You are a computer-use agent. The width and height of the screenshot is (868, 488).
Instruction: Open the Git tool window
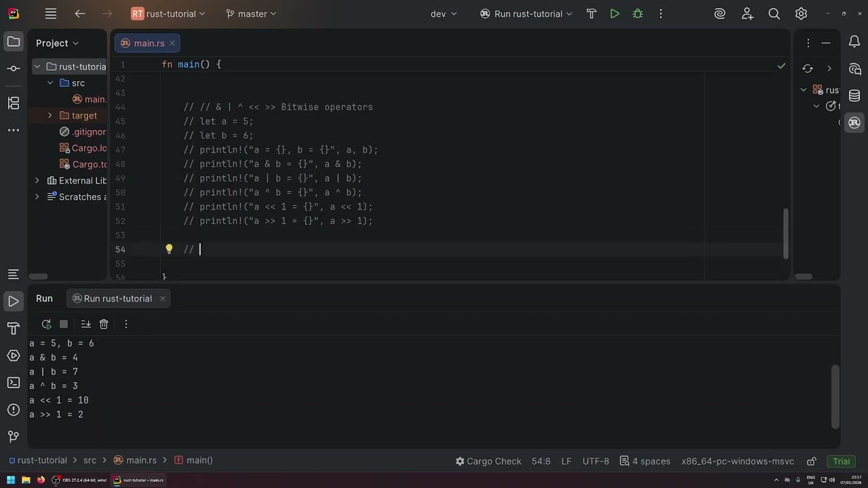click(14, 436)
